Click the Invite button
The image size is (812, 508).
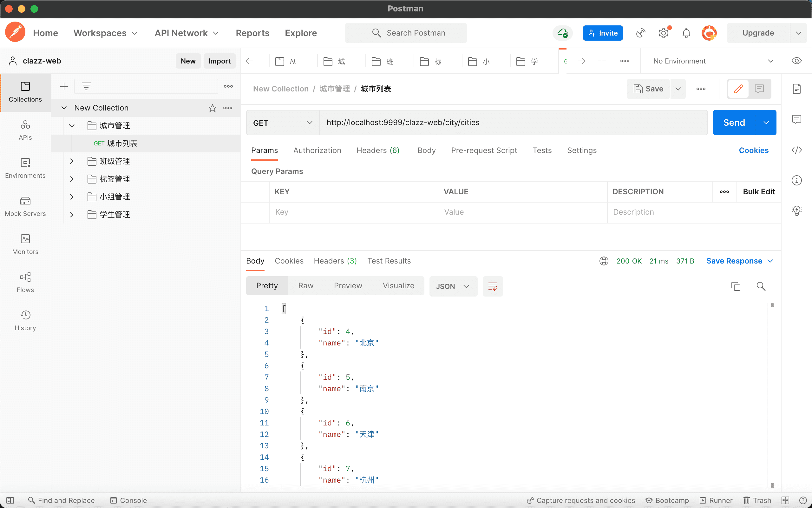[x=603, y=33]
